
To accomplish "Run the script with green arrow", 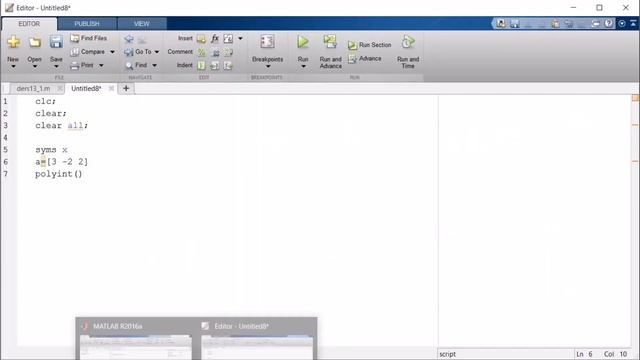I will [303, 42].
